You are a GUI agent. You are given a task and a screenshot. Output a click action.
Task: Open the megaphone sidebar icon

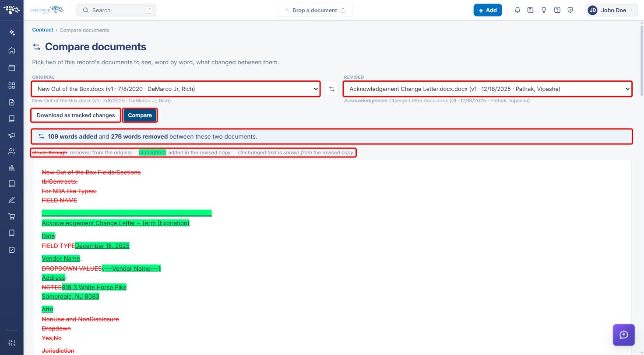tap(12, 135)
